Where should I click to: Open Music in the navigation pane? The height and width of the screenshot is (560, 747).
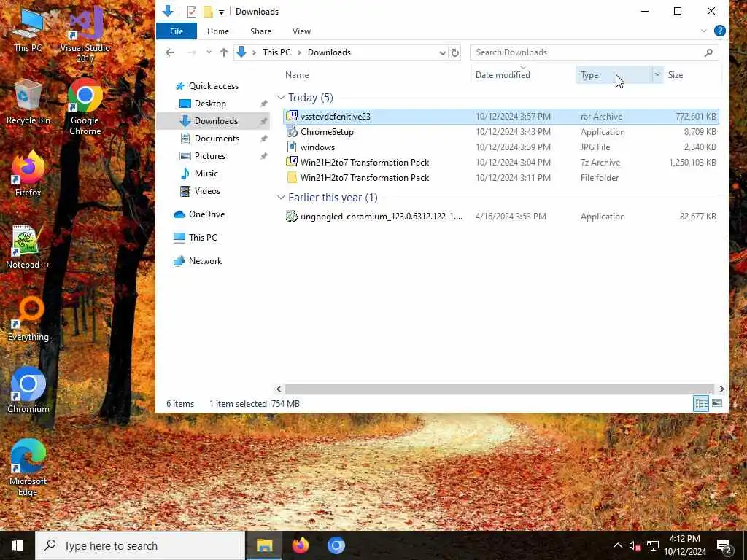206,174
